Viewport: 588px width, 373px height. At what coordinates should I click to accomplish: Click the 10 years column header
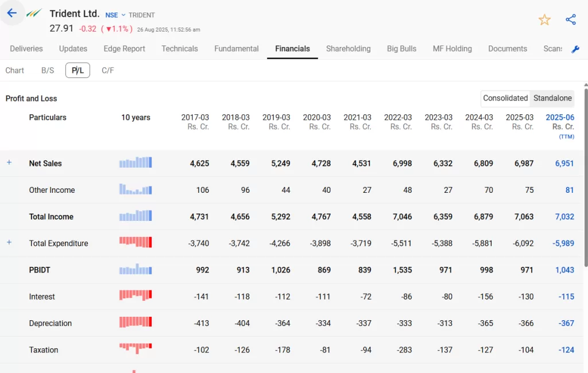(x=136, y=117)
